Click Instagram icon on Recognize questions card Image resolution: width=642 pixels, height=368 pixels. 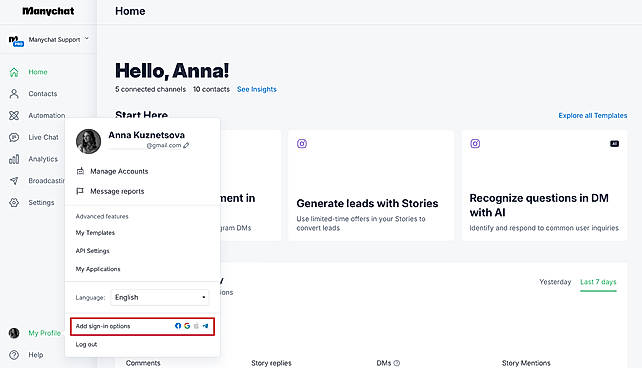tap(475, 144)
